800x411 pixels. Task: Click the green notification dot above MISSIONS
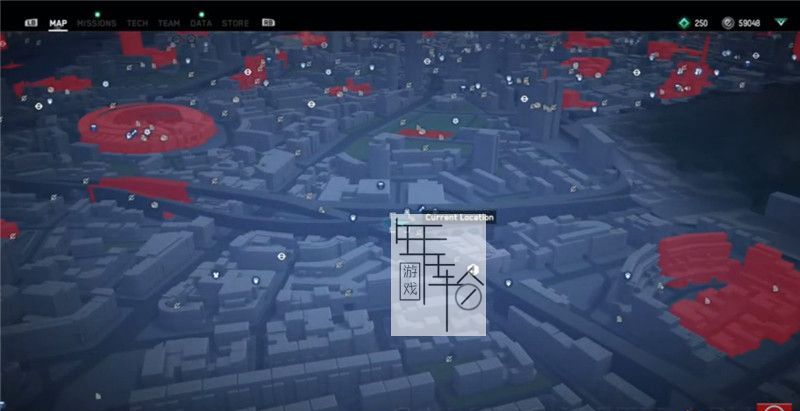pos(97,14)
